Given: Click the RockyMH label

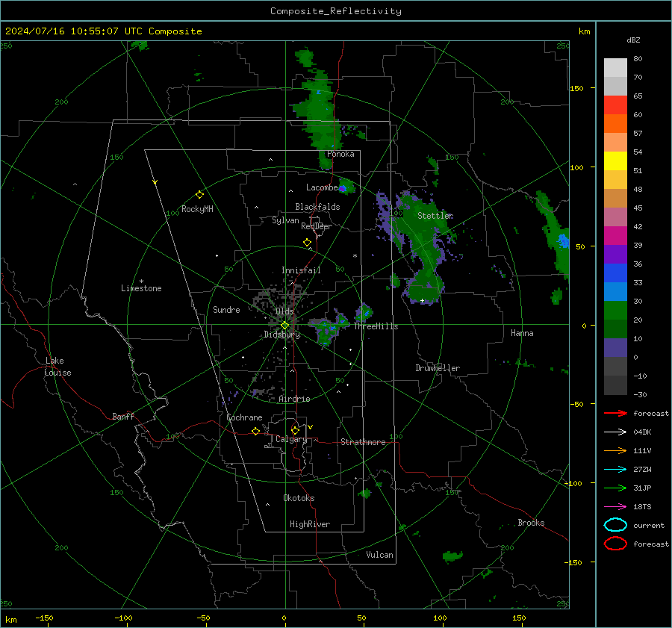Looking at the screenshot, I should (x=197, y=209).
